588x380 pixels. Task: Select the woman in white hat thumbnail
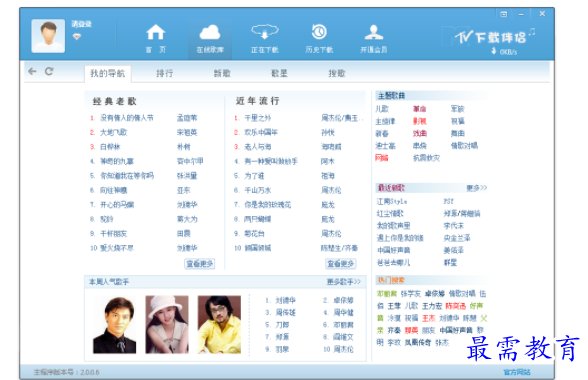click(167, 325)
